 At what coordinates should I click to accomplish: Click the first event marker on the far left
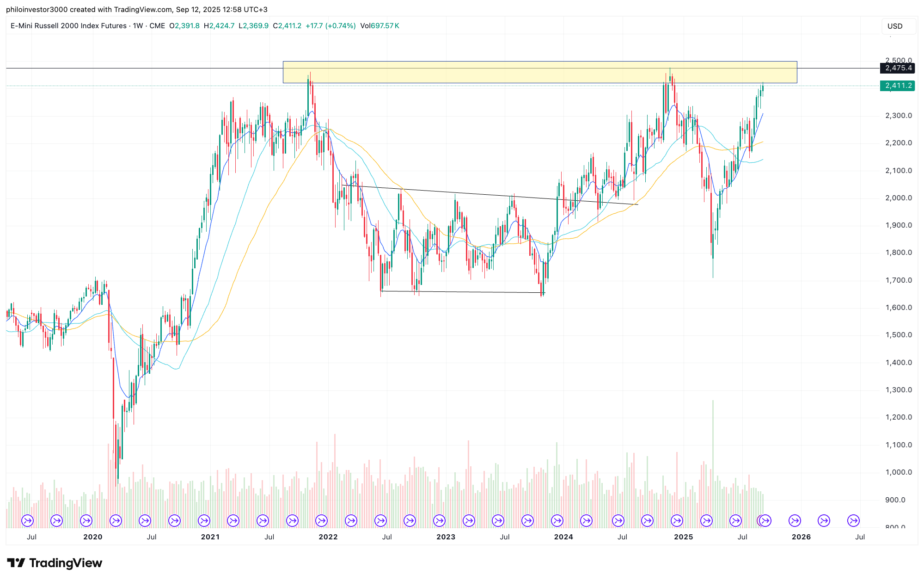click(x=27, y=521)
